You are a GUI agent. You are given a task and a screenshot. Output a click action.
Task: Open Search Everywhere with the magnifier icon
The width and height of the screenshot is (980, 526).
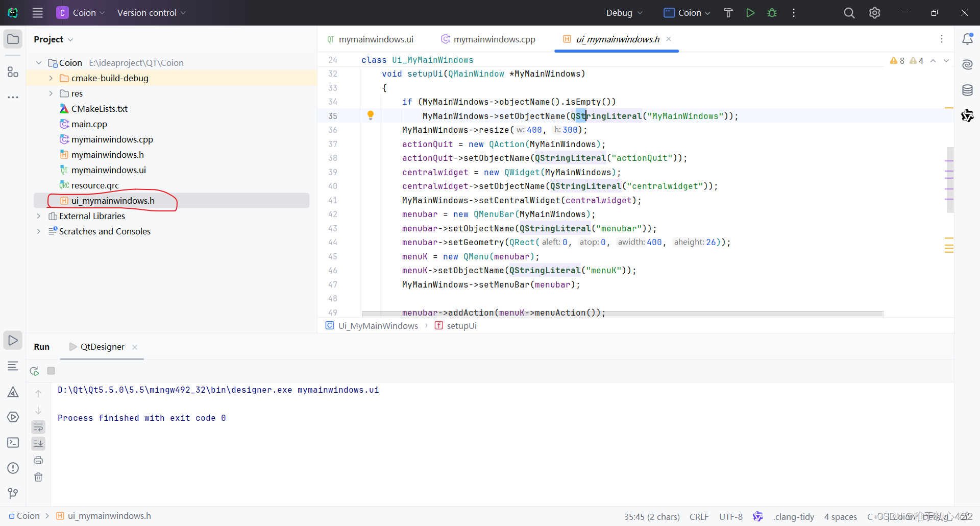pos(849,13)
